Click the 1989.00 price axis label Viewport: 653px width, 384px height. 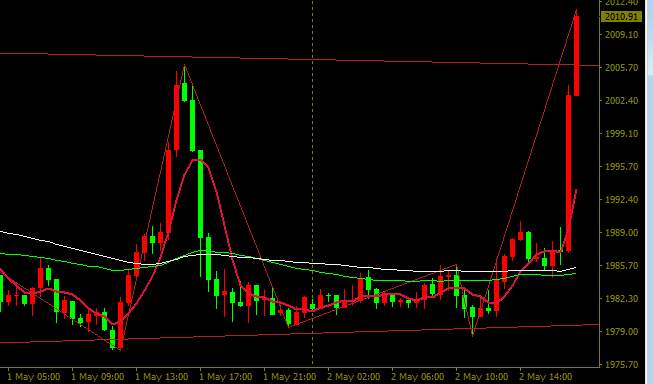pyautogui.click(x=621, y=232)
